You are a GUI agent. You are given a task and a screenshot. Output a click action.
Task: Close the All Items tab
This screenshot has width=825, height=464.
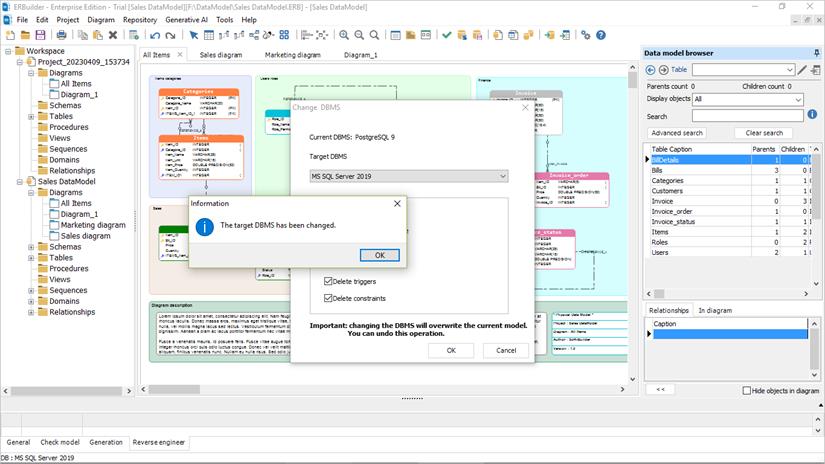(x=180, y=54)
